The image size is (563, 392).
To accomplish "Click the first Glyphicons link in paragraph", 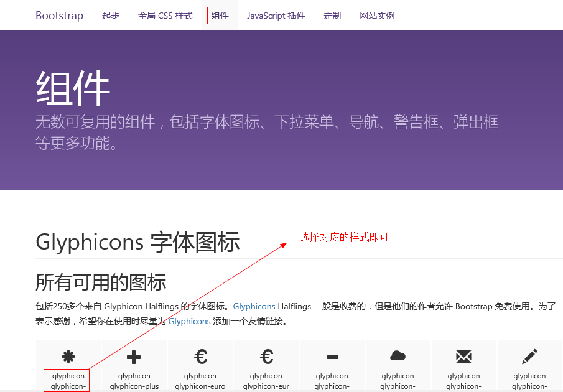I will tap(254, 306).
